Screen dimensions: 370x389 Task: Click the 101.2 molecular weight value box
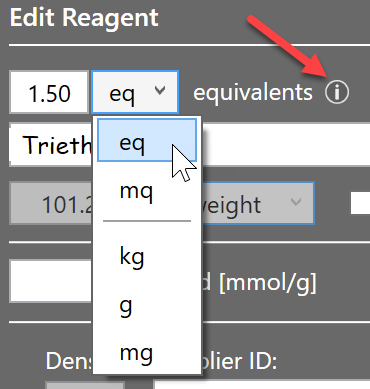click(x=51, y=203)
